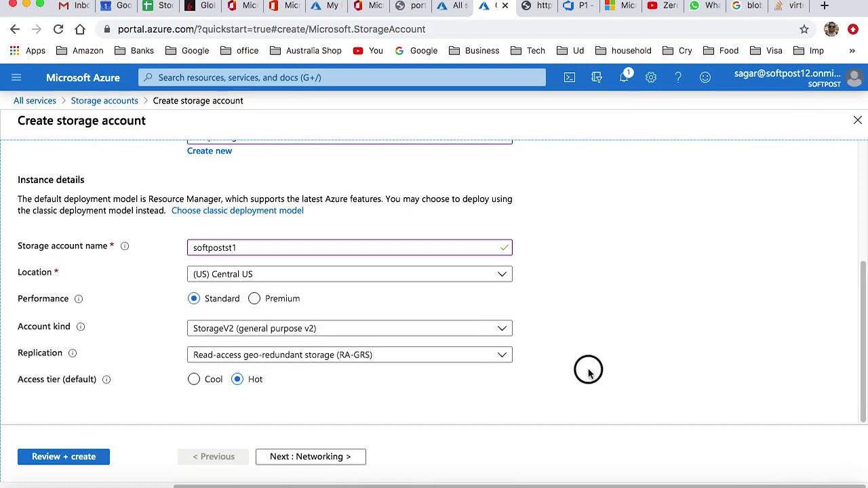Open Choose classic deployment model link
Viewport: 868px width, 488px height.
237,210
